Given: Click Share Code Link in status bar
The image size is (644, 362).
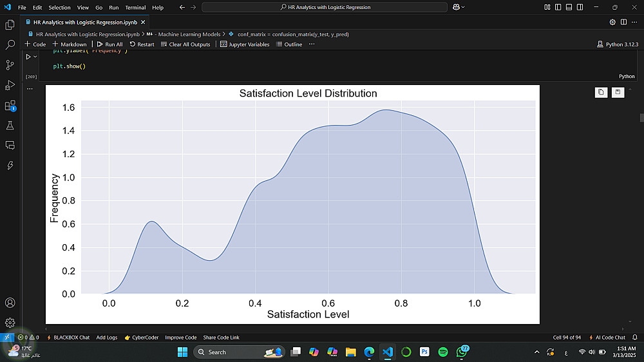Looking at the screenshot, I should pos(222,338).
